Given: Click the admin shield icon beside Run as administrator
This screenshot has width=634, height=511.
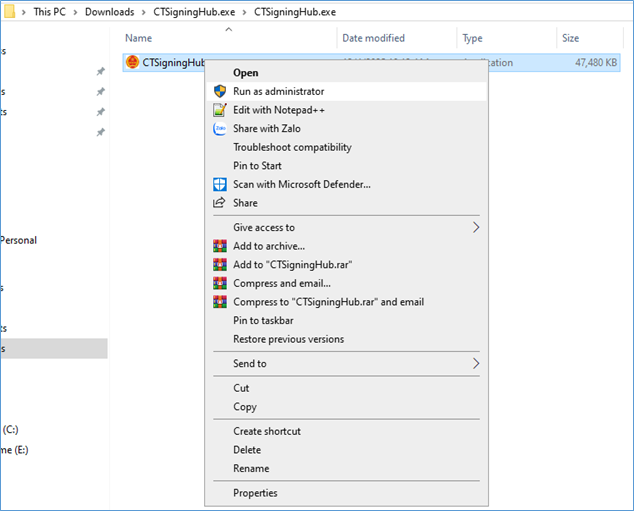Looking at the screenshot, I should (220, 91).
